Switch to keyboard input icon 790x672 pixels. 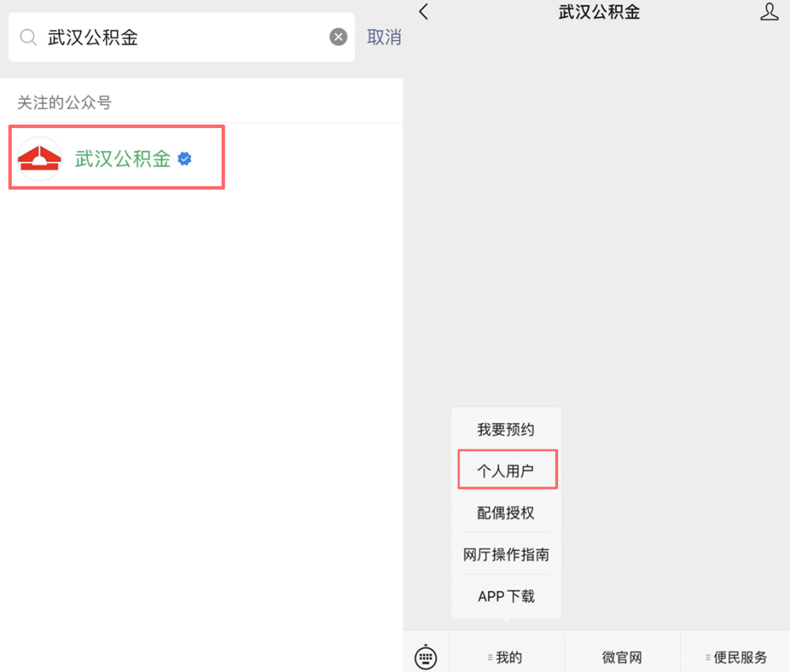[x=425, y=656]
